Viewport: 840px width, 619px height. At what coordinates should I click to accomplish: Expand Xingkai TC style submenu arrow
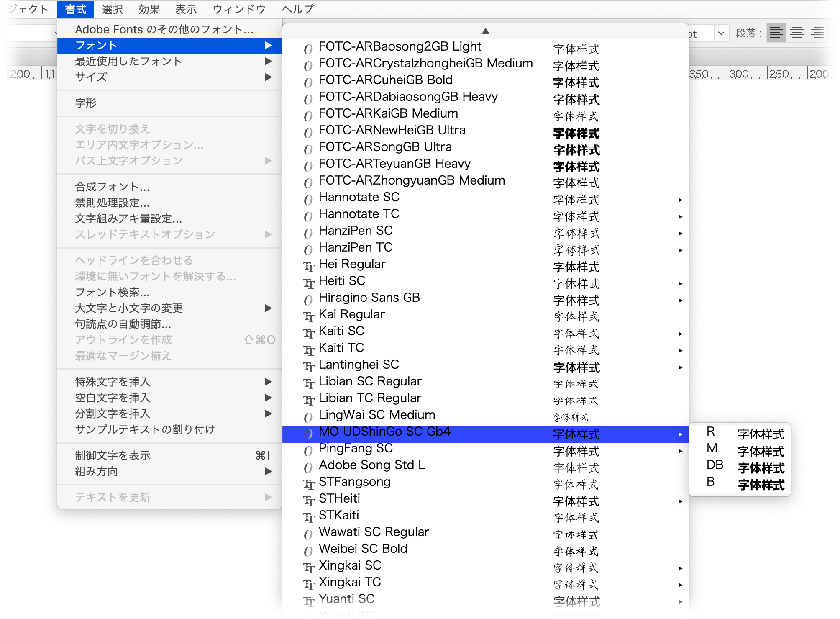pos(680,585)
